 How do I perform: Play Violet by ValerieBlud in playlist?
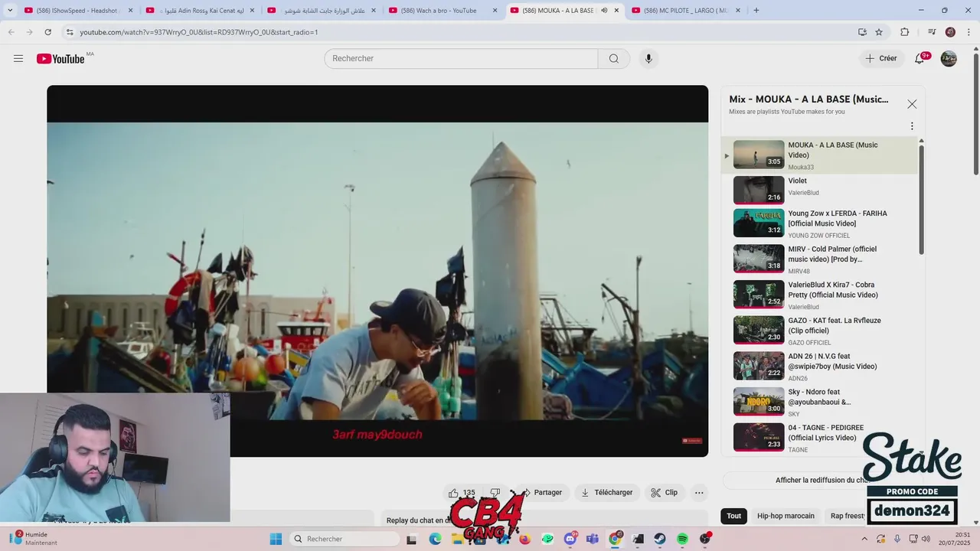pyautogui.click(x=819, y=190)
